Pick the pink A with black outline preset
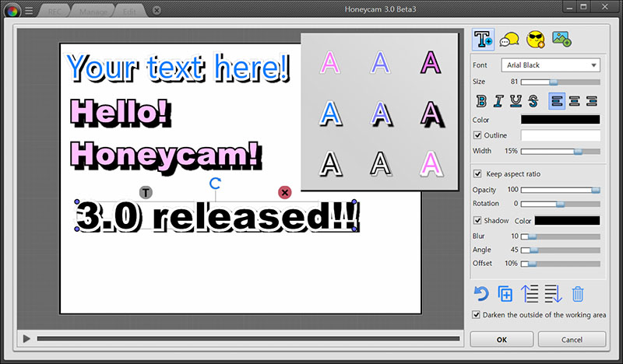 431,62
